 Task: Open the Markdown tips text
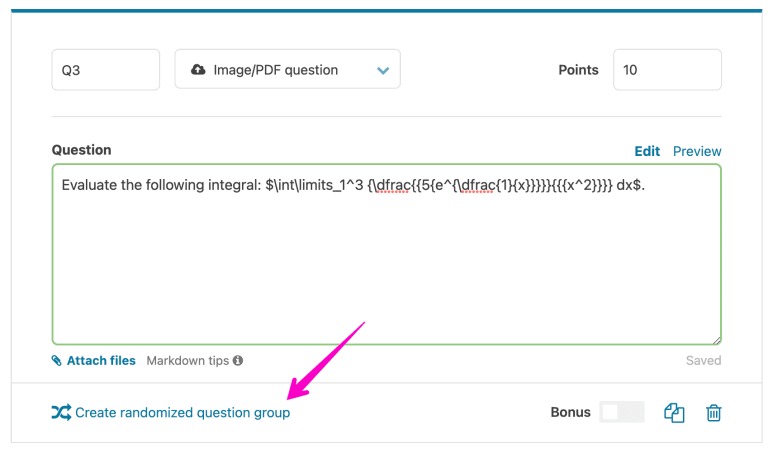coord(188,361)
